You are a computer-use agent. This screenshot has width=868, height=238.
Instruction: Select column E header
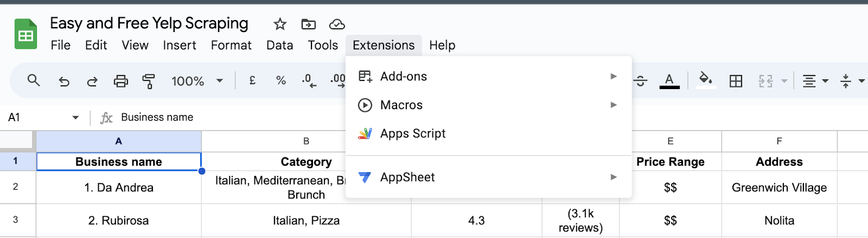(671, 141)
